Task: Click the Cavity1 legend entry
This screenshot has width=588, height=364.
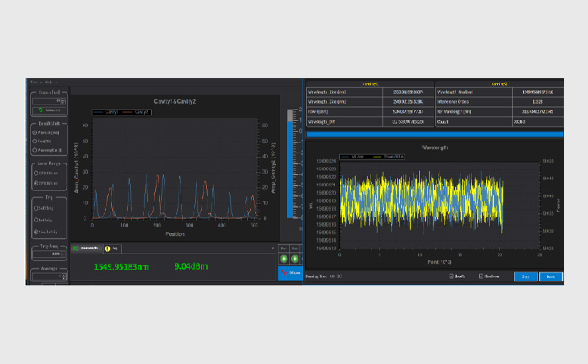Action: (x=105, y=112)
